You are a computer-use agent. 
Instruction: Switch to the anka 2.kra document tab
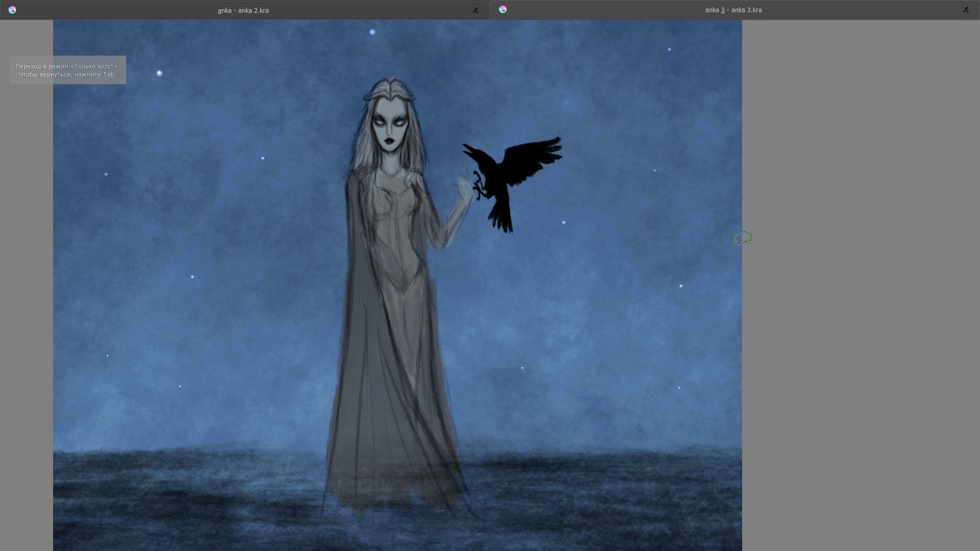(243, 10)
